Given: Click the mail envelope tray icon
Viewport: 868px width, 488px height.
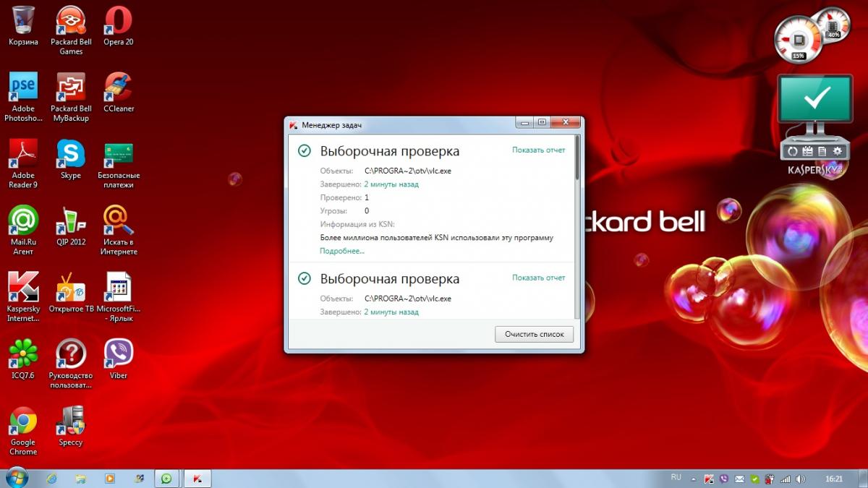Looking at the screenshot, I should pyautogui.click(x=739, y=479).
